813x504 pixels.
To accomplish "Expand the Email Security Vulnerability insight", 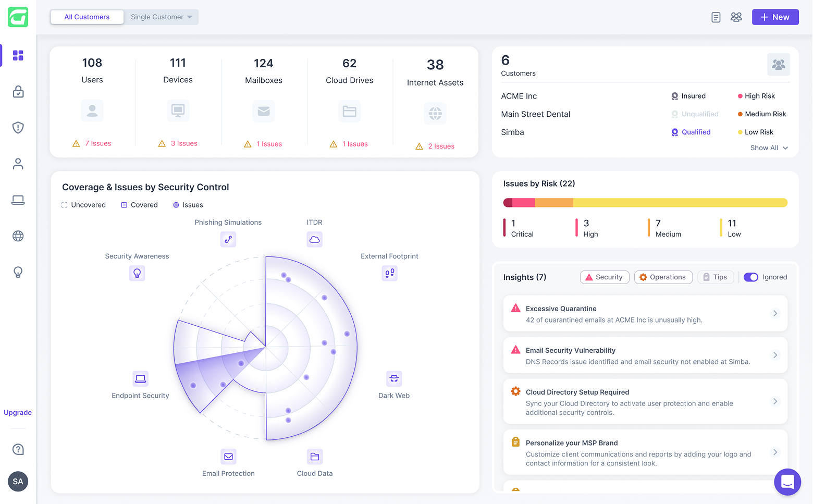I will [645, 355].
